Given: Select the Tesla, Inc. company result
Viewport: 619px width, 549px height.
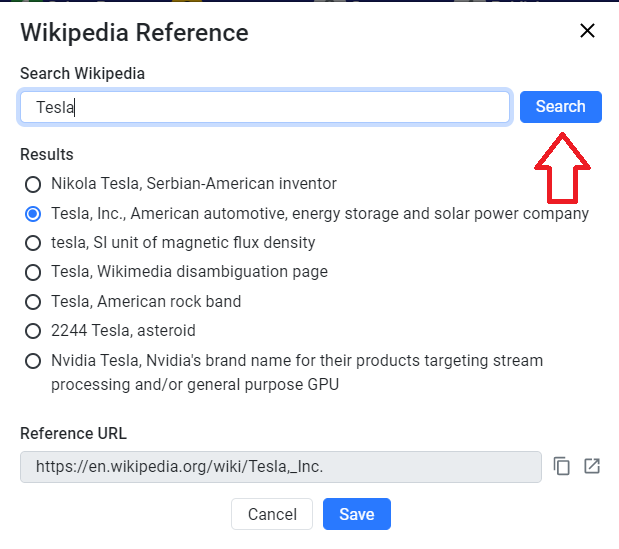Looking at the screenshot, I should pyautogui.click(x=33, y=214).
